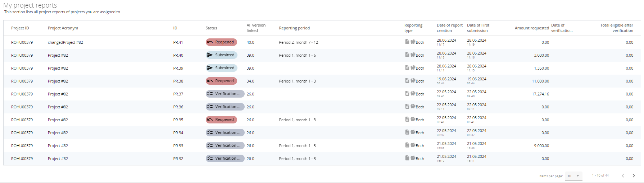The image size is (644, 183).
Task: Click the document icon in PR.33 row
Action: (x=407, y=145)
